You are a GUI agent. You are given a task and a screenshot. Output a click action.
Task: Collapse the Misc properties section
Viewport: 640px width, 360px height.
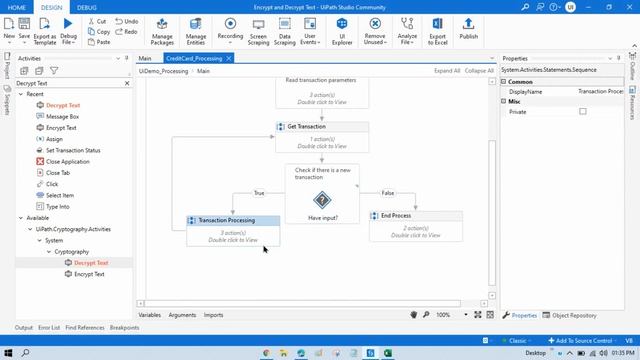tap(504, 101)
